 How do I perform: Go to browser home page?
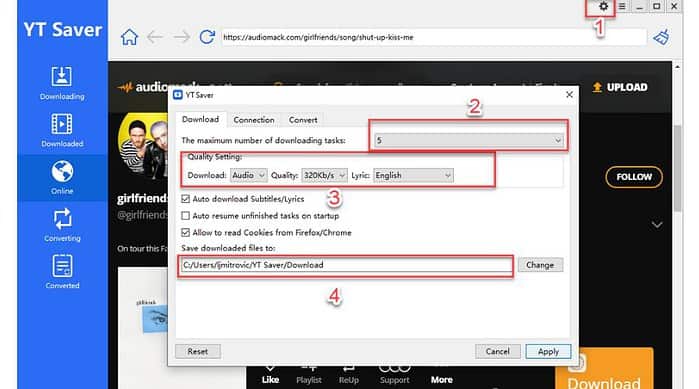tap(129, 37)
